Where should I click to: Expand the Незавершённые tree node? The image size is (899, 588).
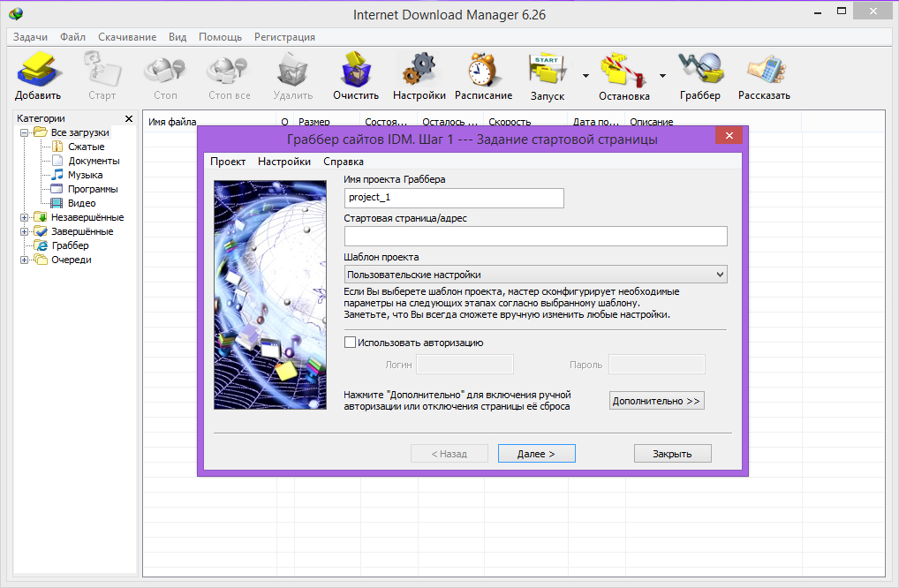24,217
